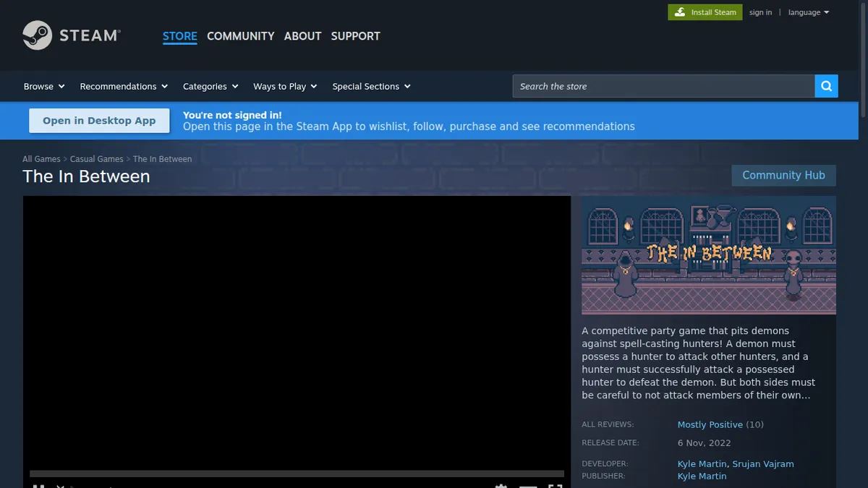Click the release date 6 Nov, 2022
The height and width of the screenshot is (488, 868).
click(705, 443)
